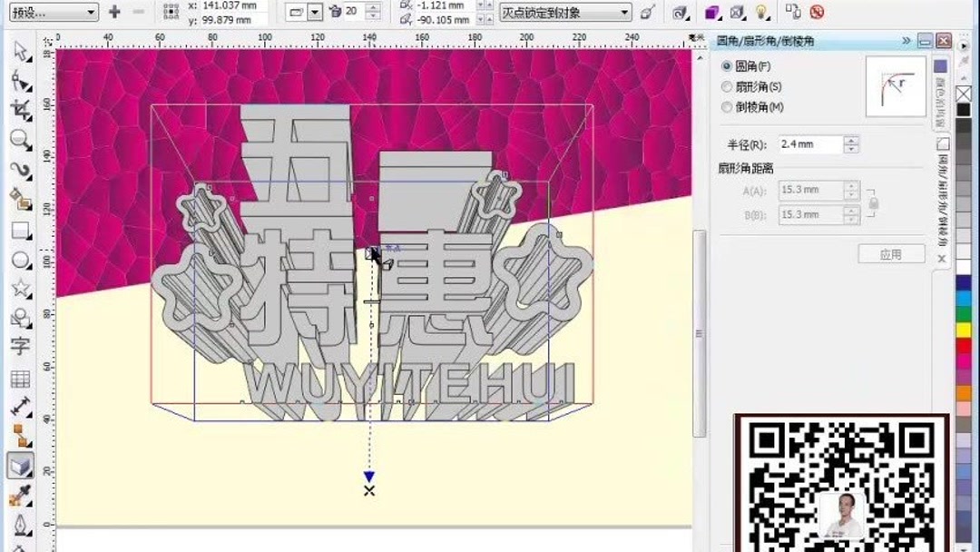Click inside the 半径(R) radius value field
The height and width of the screenshot is (552, 980).
[x=810, y=143]
